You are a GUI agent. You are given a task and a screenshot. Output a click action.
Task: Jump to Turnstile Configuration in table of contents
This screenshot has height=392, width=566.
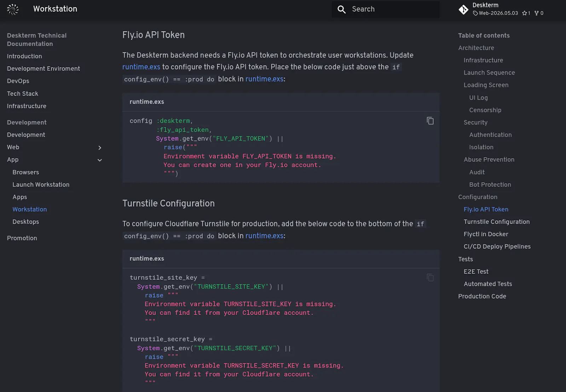click(x=497, y=222)
